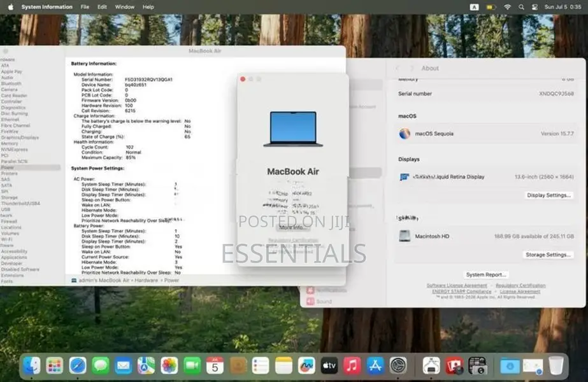
Task: Open the License Agreement link
Action: tap(520, 292)
